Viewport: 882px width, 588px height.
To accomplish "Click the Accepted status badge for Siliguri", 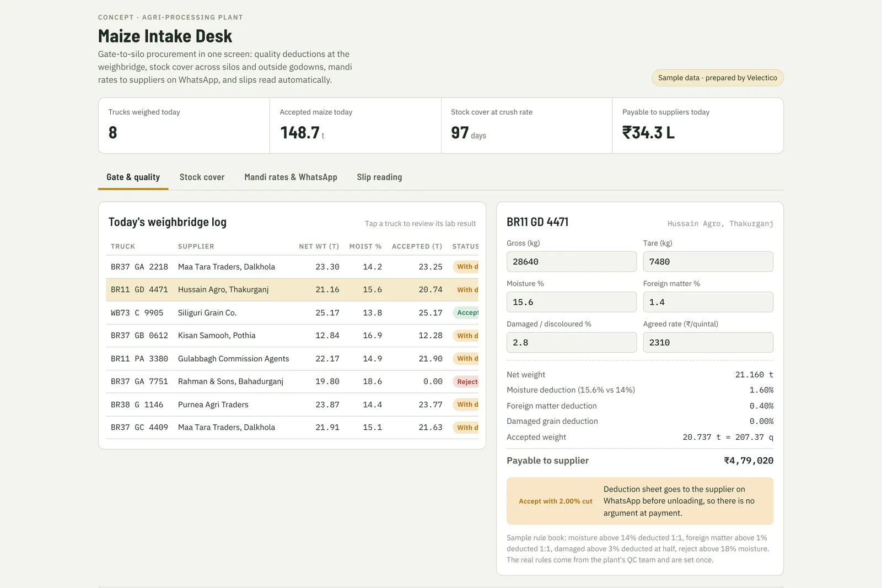I will coord(466,312).
